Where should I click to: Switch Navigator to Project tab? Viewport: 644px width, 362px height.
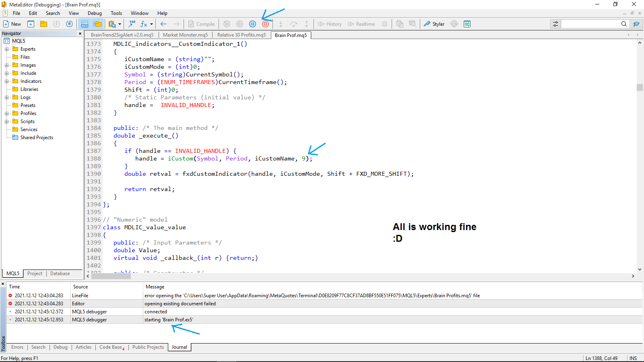click(x=35, y=274)
